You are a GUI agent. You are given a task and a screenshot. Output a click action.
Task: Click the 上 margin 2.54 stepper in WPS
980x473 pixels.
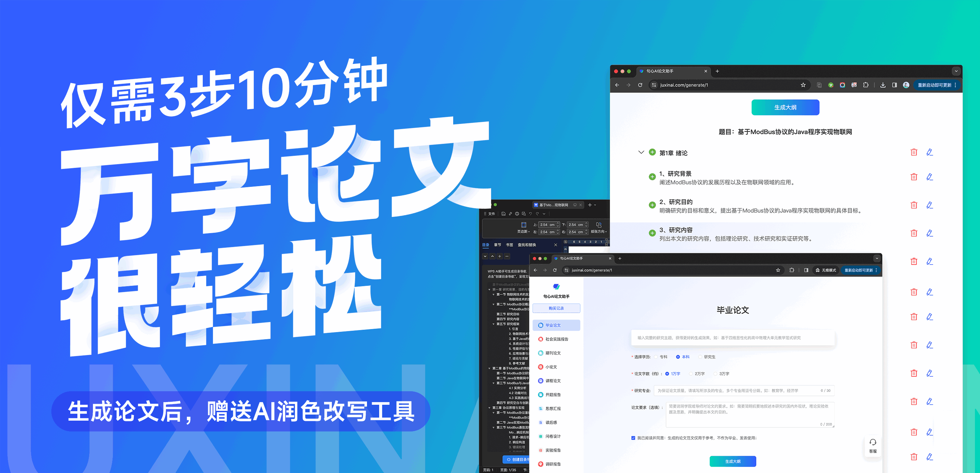tap(558, 225)
